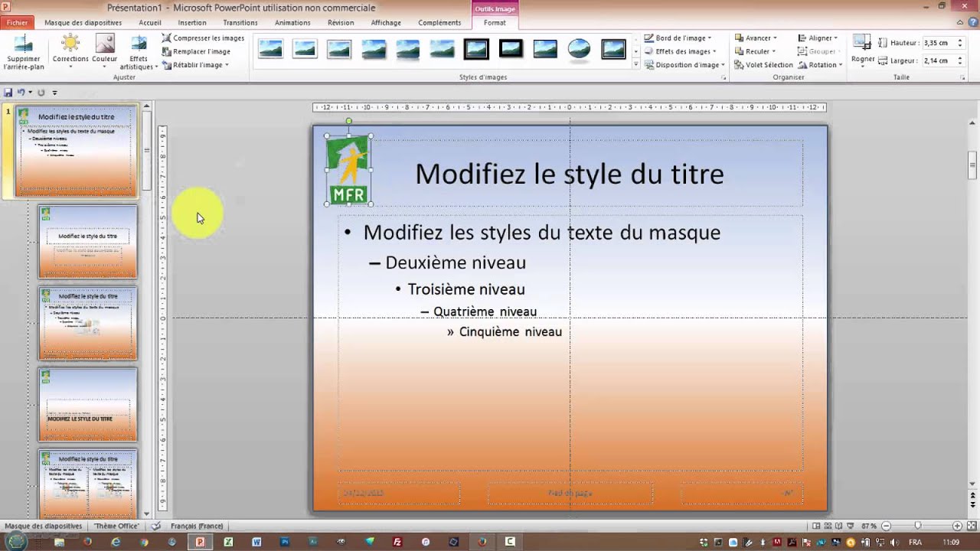The image size is (980, 551).
Task: Open Bord de l'image dropdown
Action: pos(678,37)
